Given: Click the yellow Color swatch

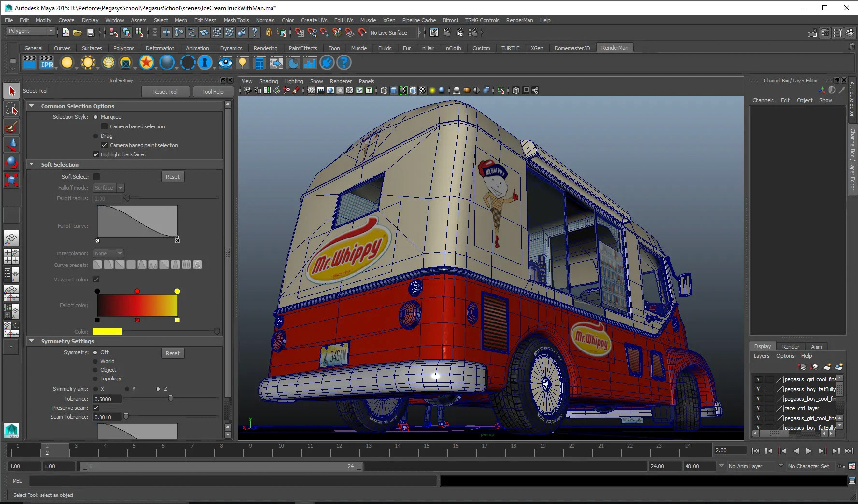Looking at the screenshot, I should pyautogui.click(x=107, y=332).
